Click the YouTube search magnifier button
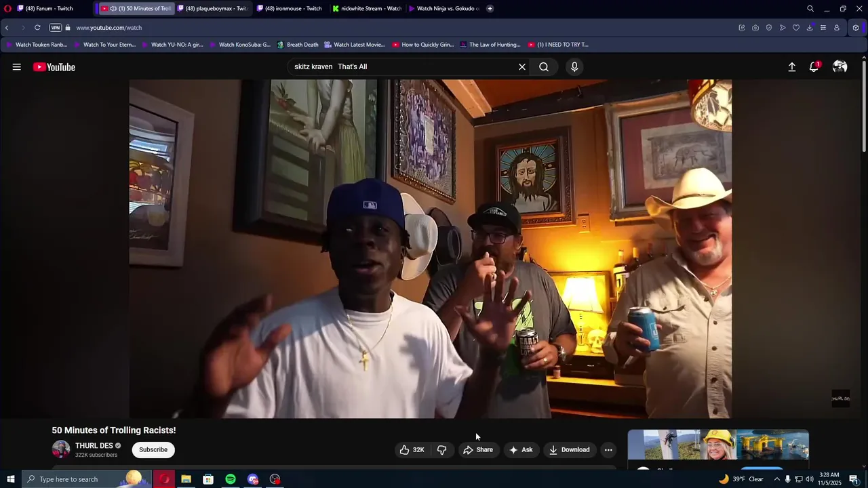Viewport: 868px width, 488px height. click(x=544, y=67)
